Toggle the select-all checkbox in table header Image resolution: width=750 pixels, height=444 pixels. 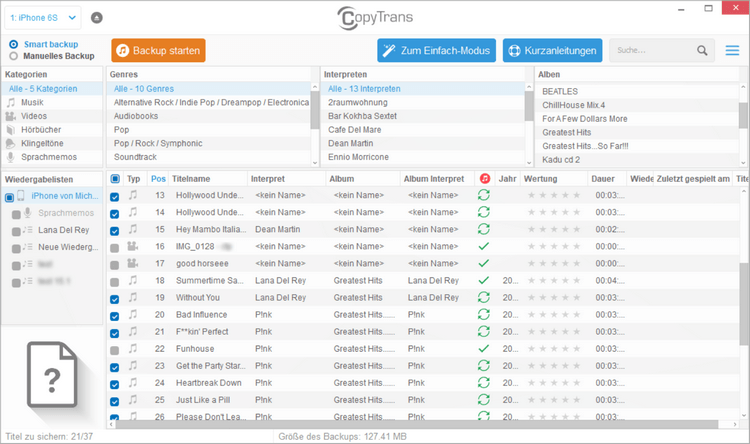coord(115,178)
